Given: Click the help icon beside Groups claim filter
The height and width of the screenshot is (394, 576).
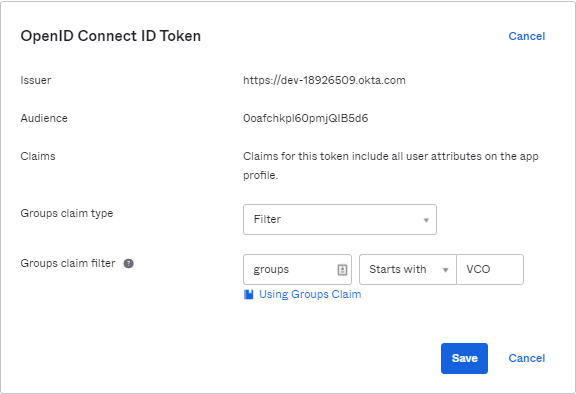Looking at the screenshot, I should pos(128,263).
